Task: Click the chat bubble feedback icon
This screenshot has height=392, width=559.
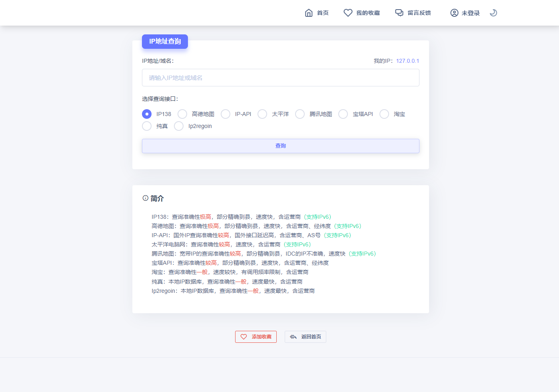Action: tap(399, 13)
